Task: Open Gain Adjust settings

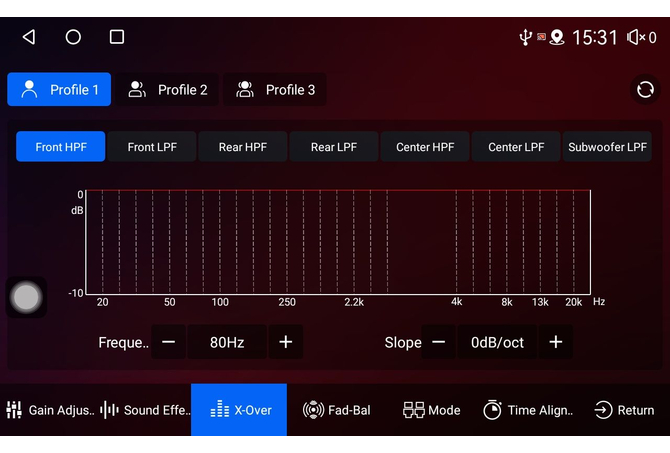Action: [x=50, y=410]
